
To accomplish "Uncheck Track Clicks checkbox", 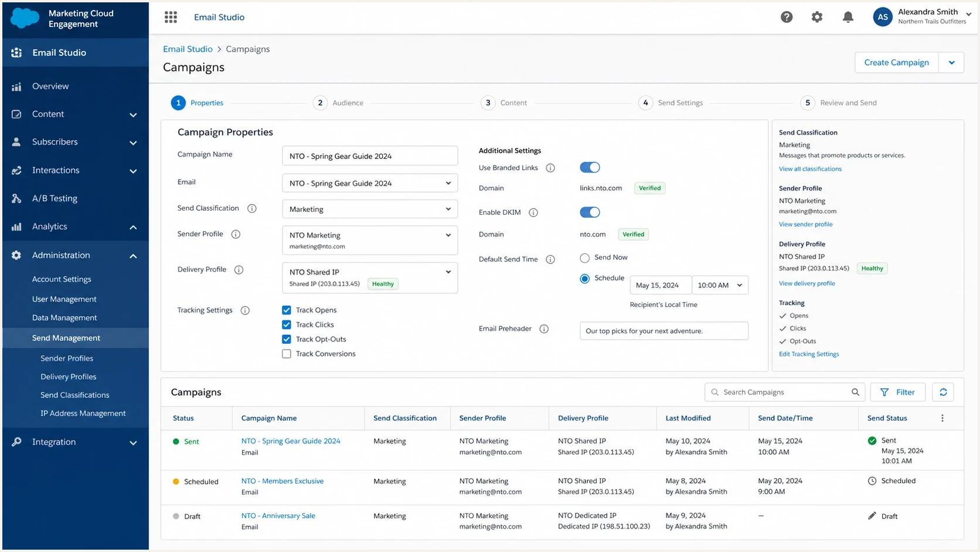I will [x=287, y=324].
